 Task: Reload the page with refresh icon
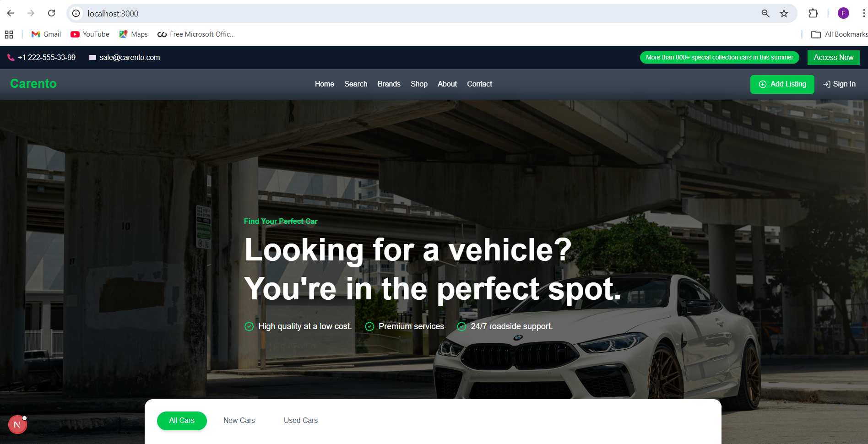point(52,13)
